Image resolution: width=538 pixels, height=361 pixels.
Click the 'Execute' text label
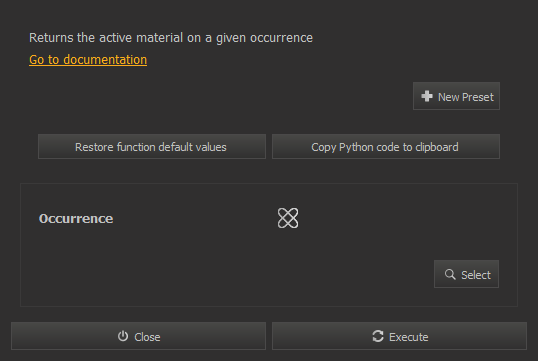[408, 337]
